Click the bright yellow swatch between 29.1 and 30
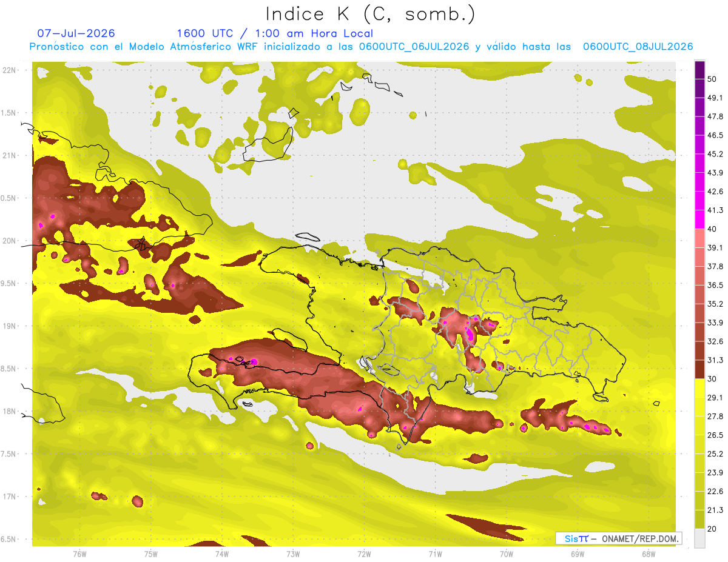728x562 pixels. (699, 389)
